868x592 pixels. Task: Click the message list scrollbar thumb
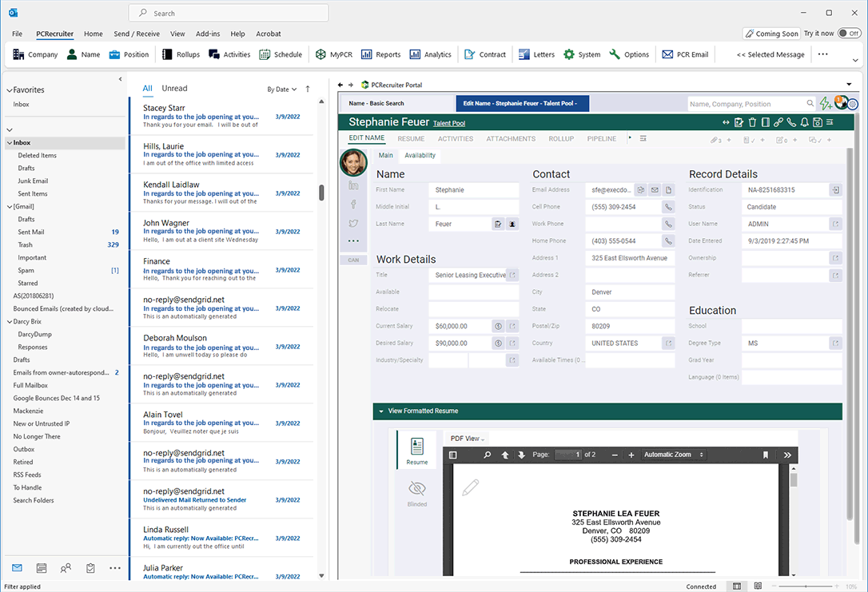(321, 193)
